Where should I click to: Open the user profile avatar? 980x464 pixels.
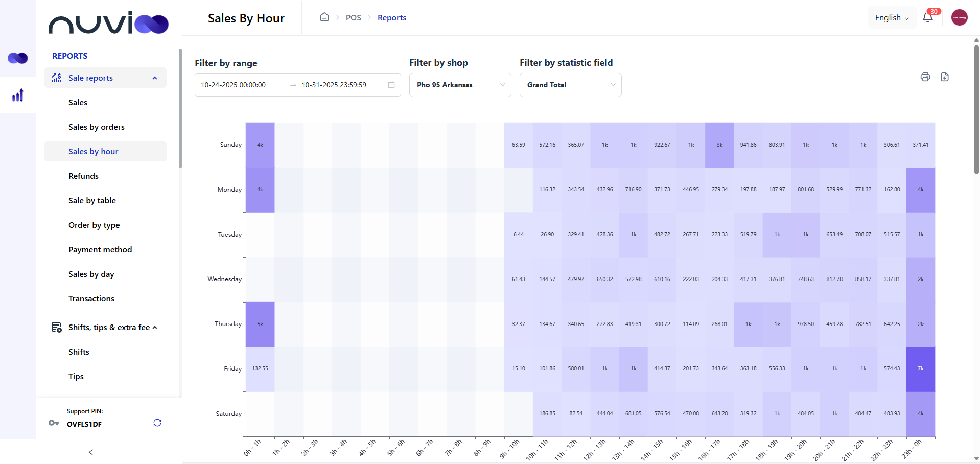959,17
